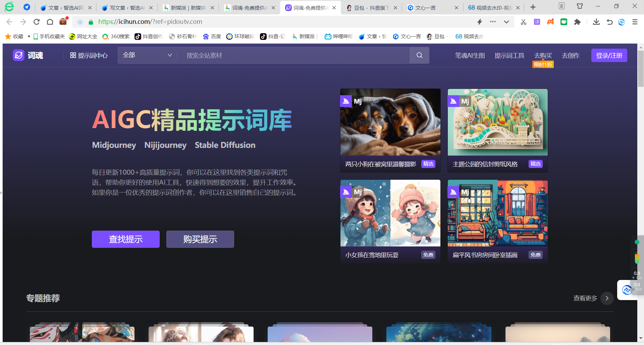The image size is (644, 345).
Task: Open 哔哩哔哩 from the bookmarks bar
Action: tap(338, 36)
